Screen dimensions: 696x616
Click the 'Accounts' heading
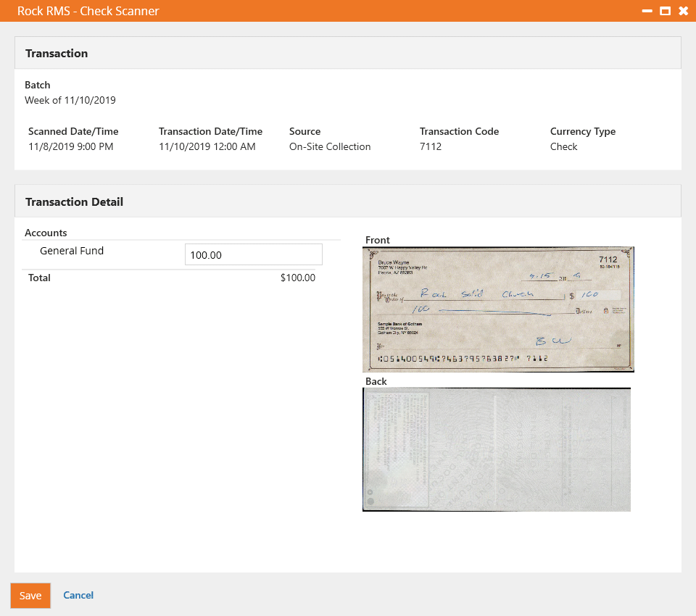[46, 233]
